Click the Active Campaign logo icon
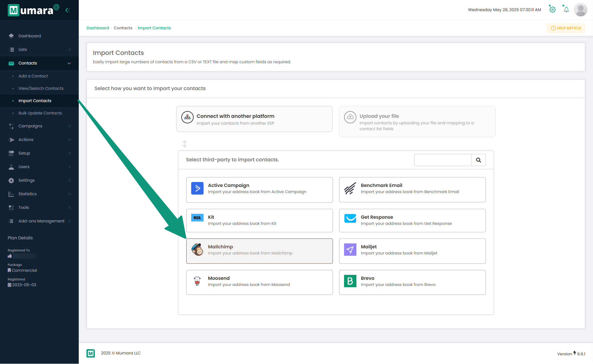 [197, 188]
